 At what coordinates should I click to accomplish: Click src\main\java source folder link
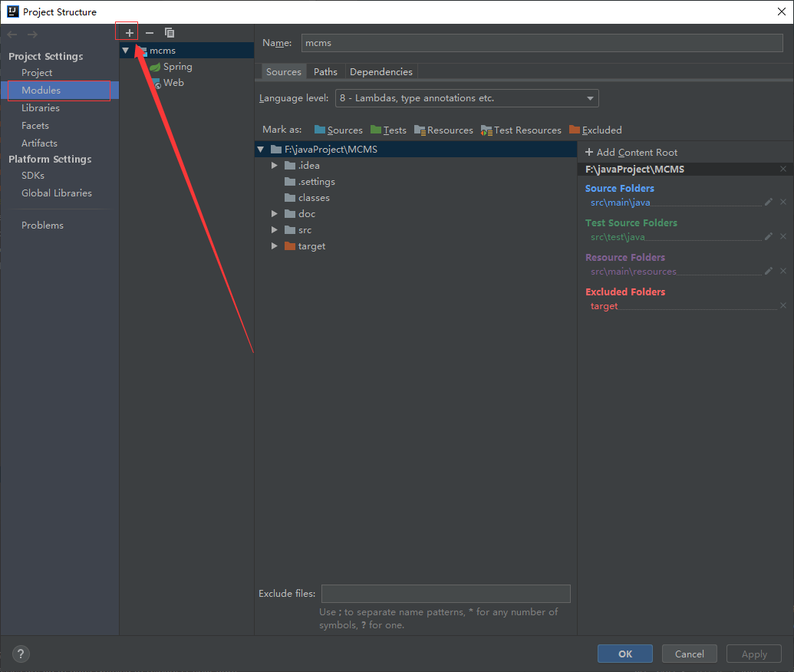[621, 203]
